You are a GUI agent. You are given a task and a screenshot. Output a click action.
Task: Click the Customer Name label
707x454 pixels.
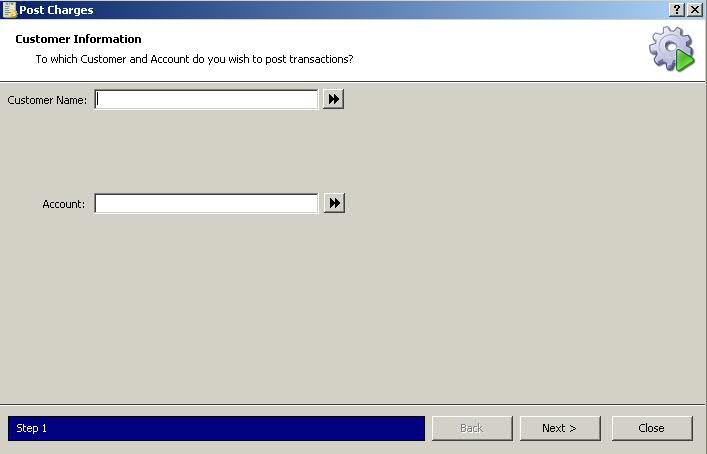(47, 100)
